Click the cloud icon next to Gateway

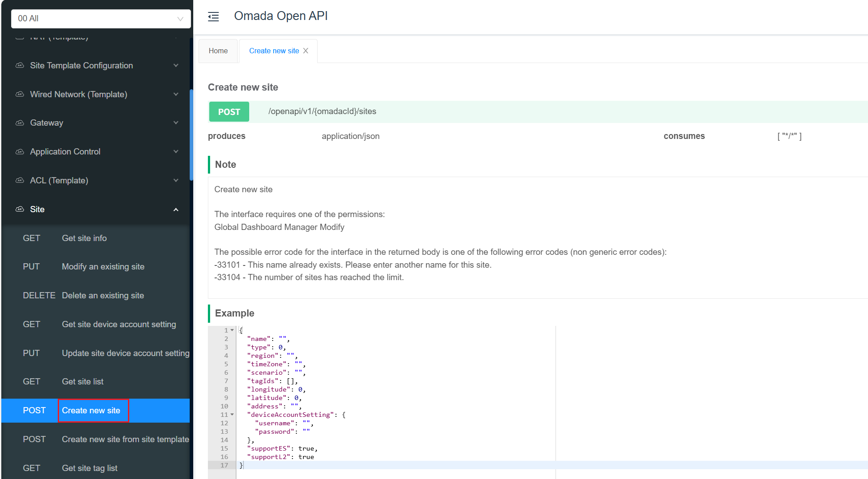coord(20,123)
